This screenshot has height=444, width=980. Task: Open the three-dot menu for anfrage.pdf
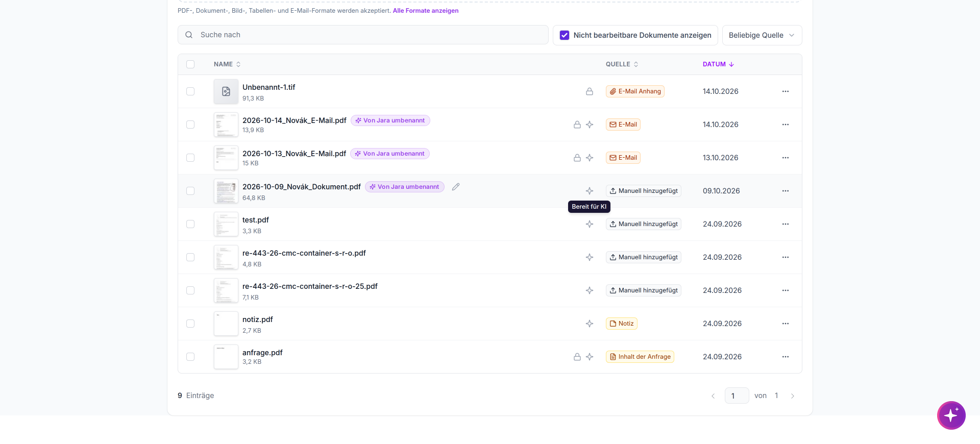click(x=786, y=357)
